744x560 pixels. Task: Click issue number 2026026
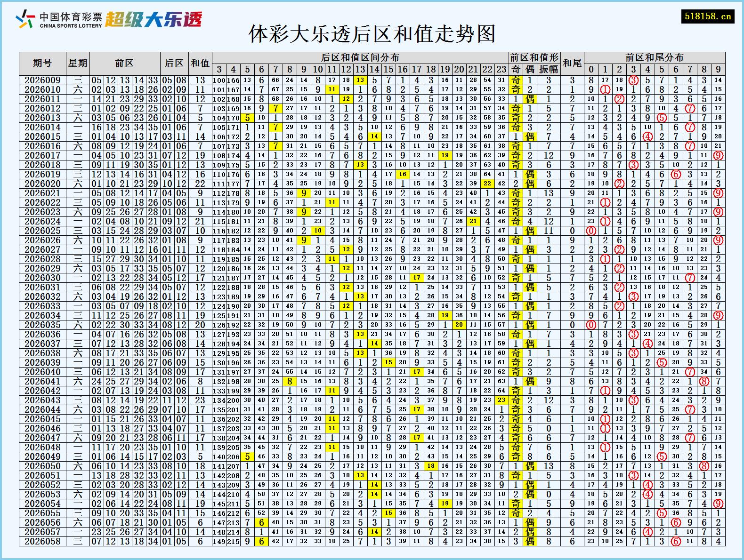point(42,240)
